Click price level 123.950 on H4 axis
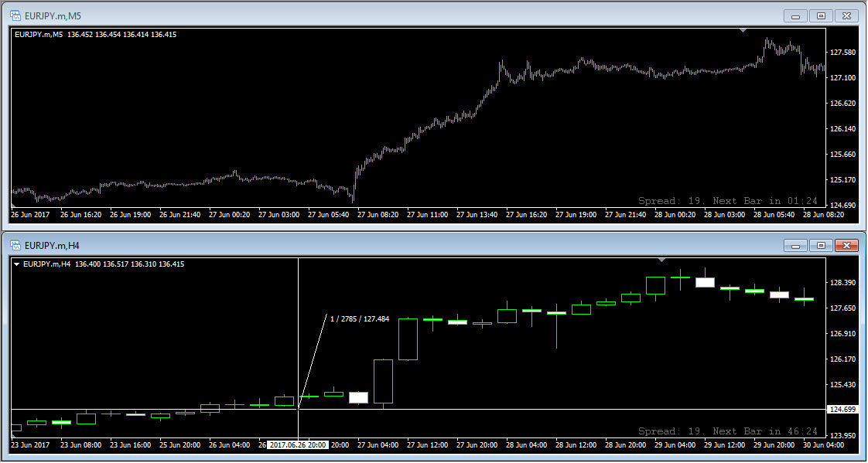Image resolution: width=868 pixels, height=463 pixels. 842,435
